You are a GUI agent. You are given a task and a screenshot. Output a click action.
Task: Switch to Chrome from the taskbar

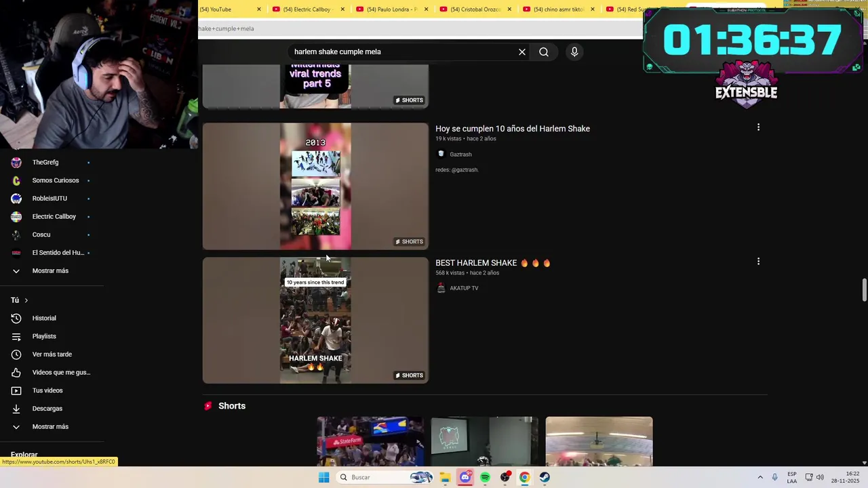525,477
